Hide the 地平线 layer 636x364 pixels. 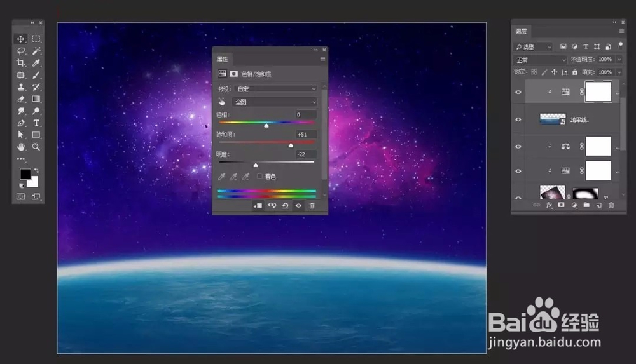tap(518, 119)
